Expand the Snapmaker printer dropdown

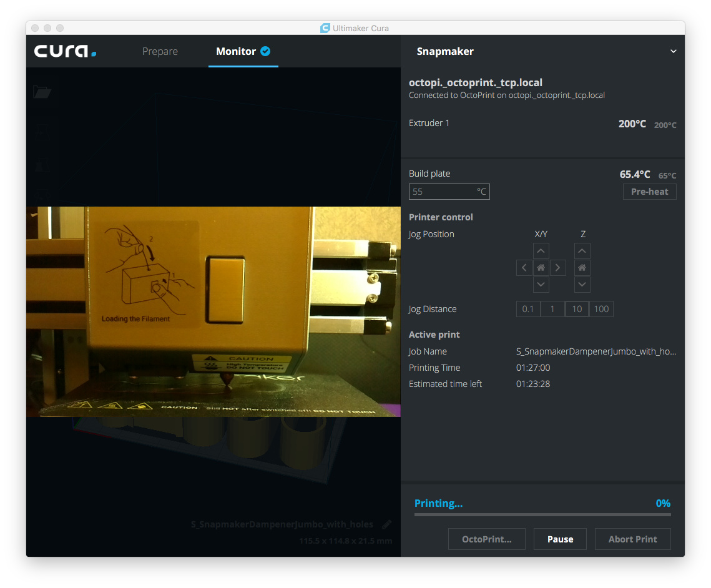point(674,51)
